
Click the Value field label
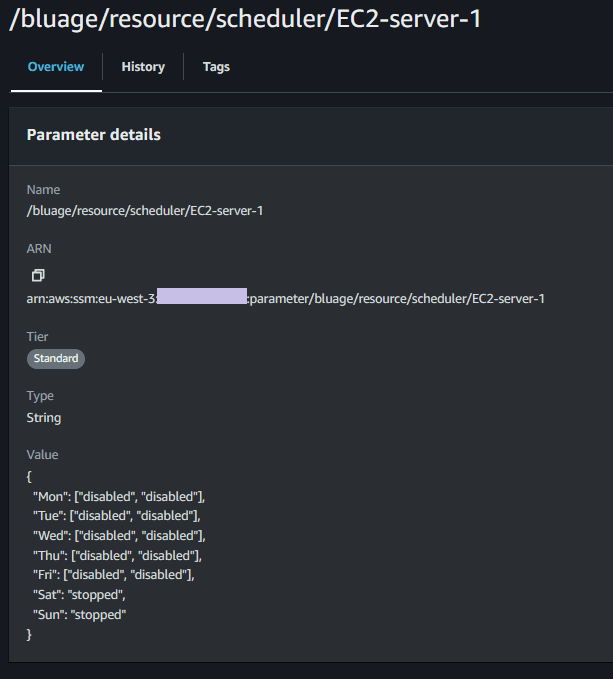point(42,455)
